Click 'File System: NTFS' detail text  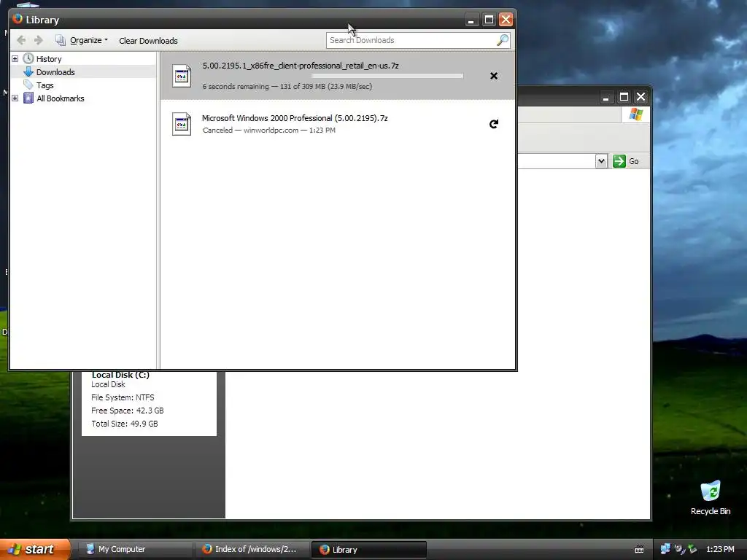[x=123, y=397]
